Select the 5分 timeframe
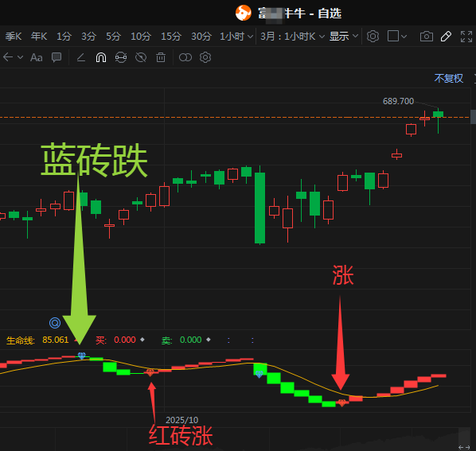The width and height of the screenshot is (476, 451). click(113, 37)
